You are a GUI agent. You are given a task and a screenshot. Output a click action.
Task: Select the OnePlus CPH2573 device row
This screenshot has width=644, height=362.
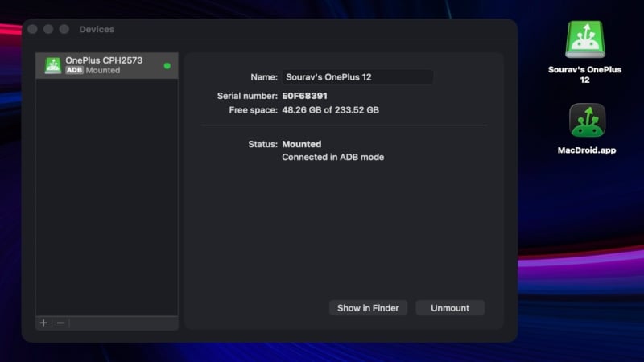point(107,65)
